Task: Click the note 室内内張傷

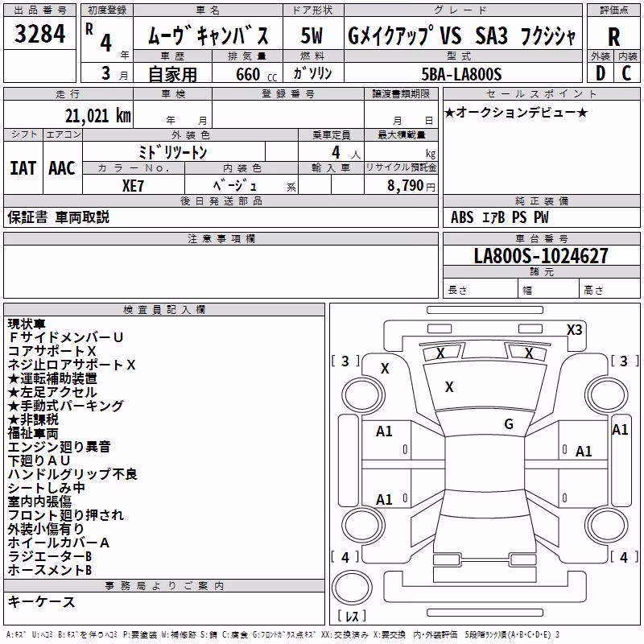Action: [39, 502]
